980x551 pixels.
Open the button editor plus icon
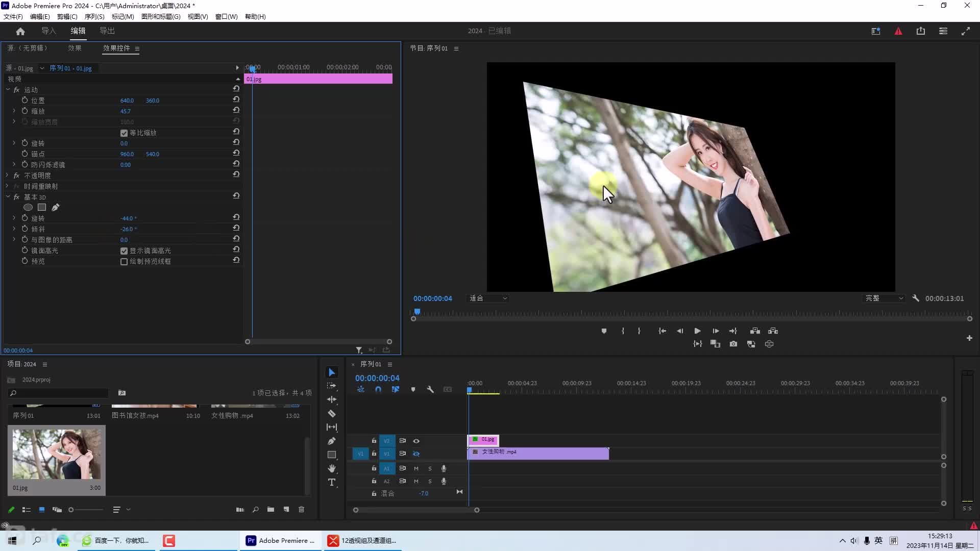point(969,338)
